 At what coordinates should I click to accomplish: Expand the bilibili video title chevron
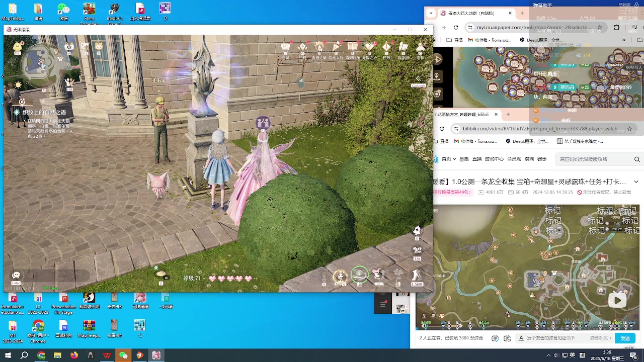point(636,182)
